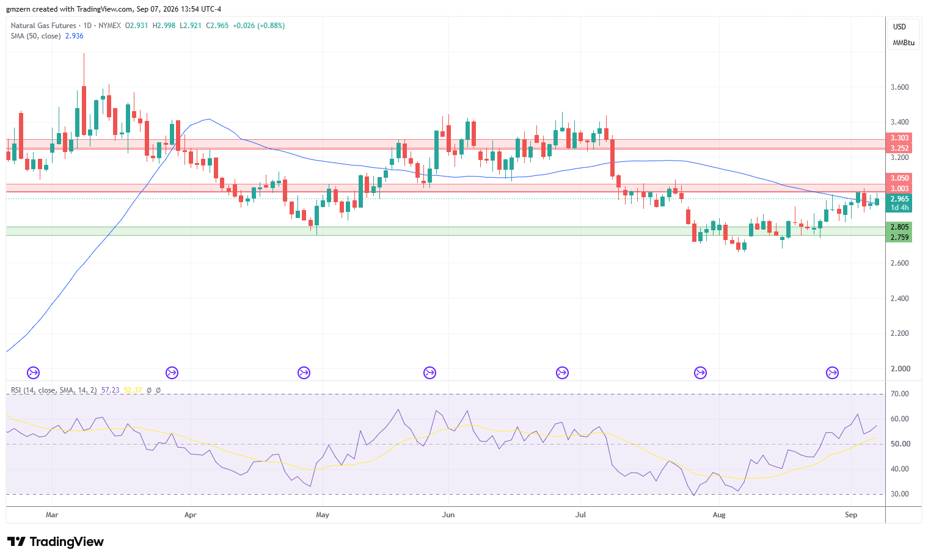Click the contract rollover marker just before Mar
Screen dimensions: 928x560
tap(33, 373)
